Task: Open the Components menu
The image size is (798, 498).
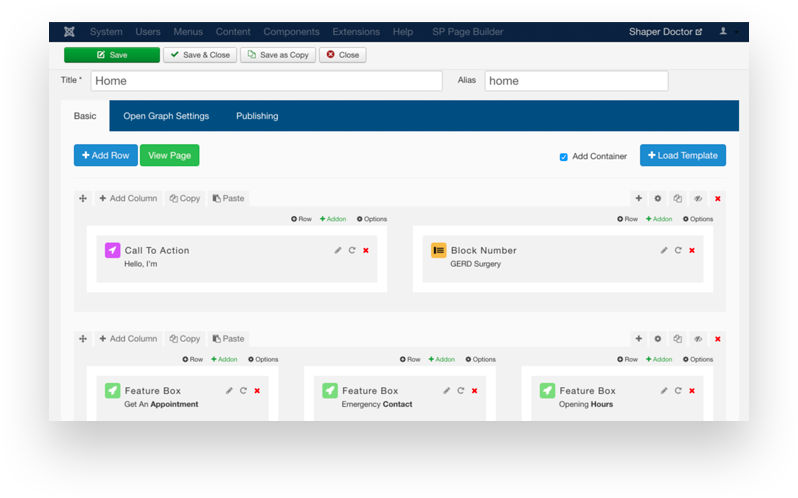Action: (x=292, y=32)
